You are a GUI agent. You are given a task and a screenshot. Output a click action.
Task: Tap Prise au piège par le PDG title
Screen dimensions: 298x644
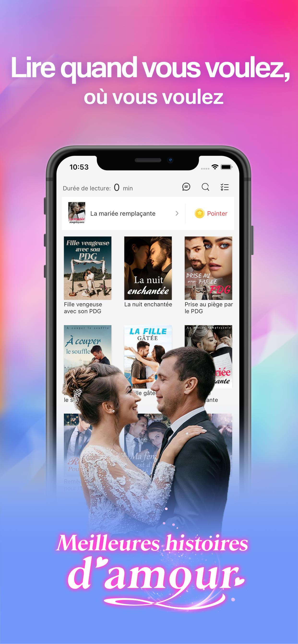(209, 308)
